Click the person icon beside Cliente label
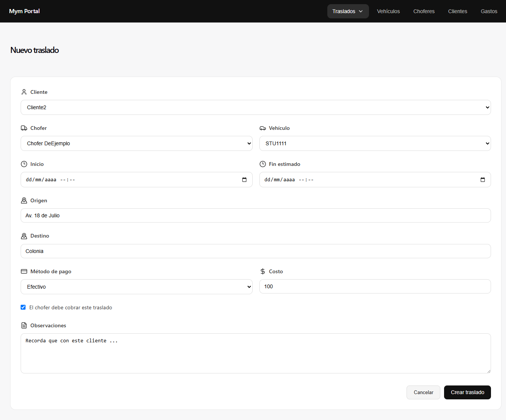Viewport: 506px width, 420px height. [x=24, y=92]
